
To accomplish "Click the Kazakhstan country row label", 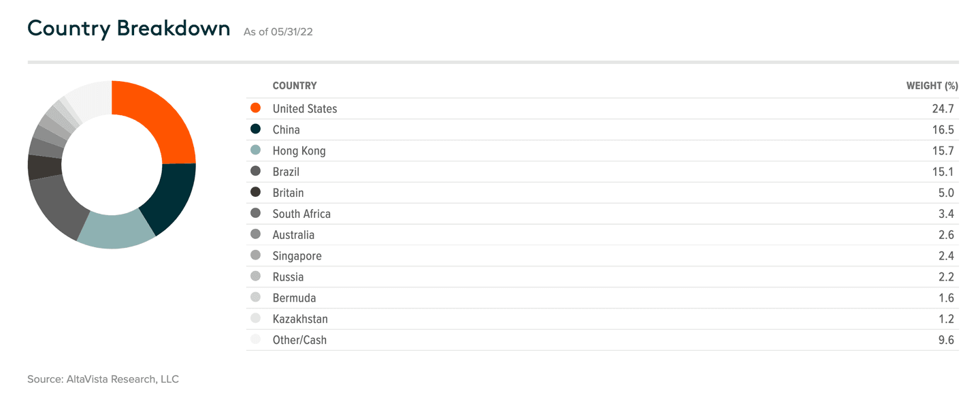I will [300, 319].
